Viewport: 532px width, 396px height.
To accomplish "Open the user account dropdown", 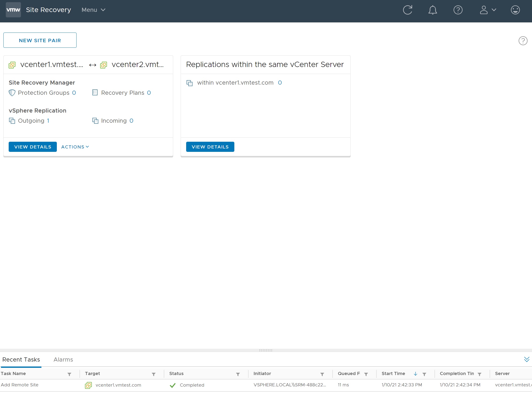I will click(488, 10).
